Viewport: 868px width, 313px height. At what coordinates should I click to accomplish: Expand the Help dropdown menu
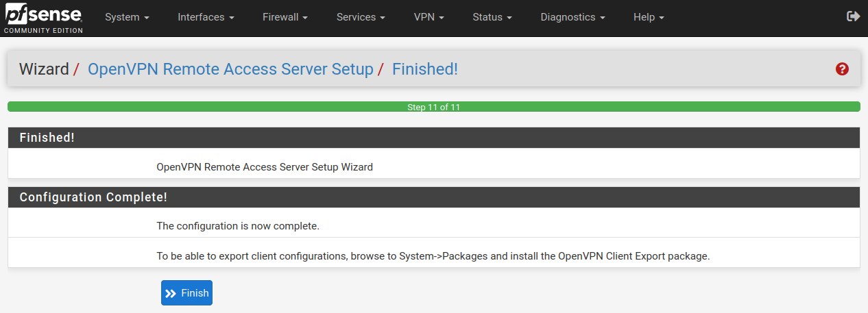pos(649,17)
